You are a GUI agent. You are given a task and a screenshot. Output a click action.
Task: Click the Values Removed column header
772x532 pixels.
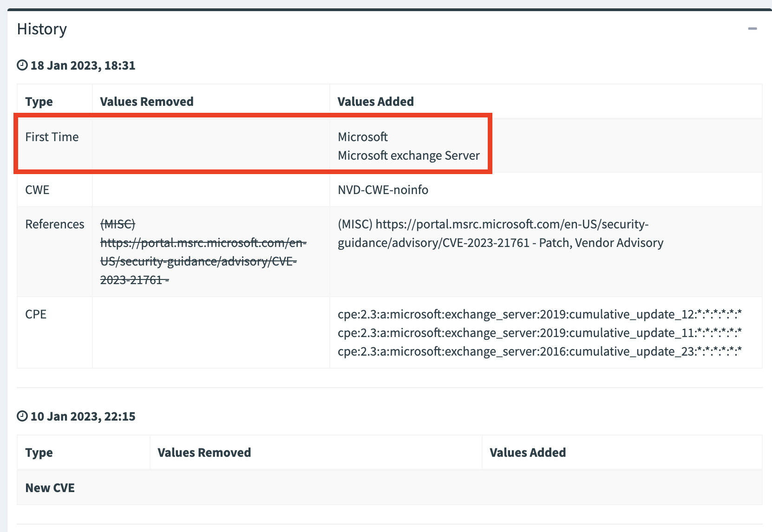pos(146,101)
